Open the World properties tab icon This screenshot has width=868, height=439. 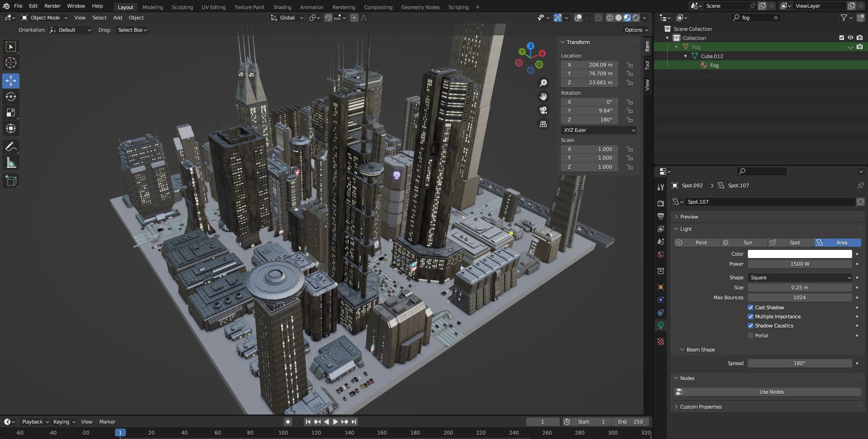pyautogui.click(x=661, y=254)
